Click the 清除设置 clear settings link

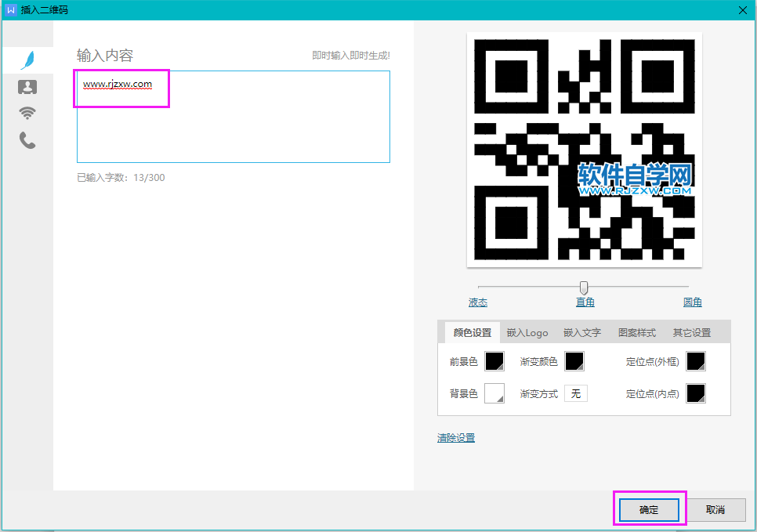455,438
